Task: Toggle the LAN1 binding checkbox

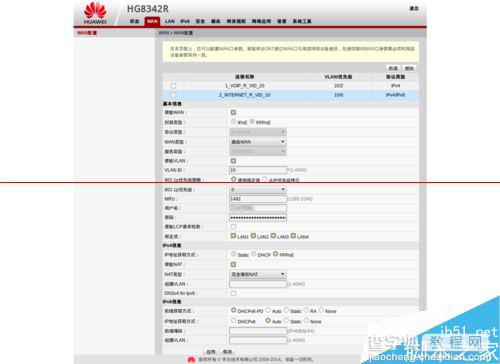Action: tap(233, 236)
